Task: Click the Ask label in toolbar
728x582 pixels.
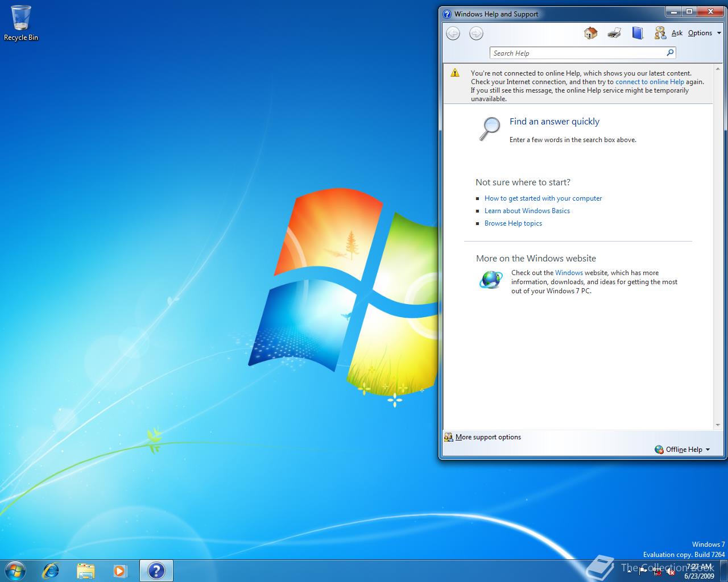Action: click(x=677, y=33)
